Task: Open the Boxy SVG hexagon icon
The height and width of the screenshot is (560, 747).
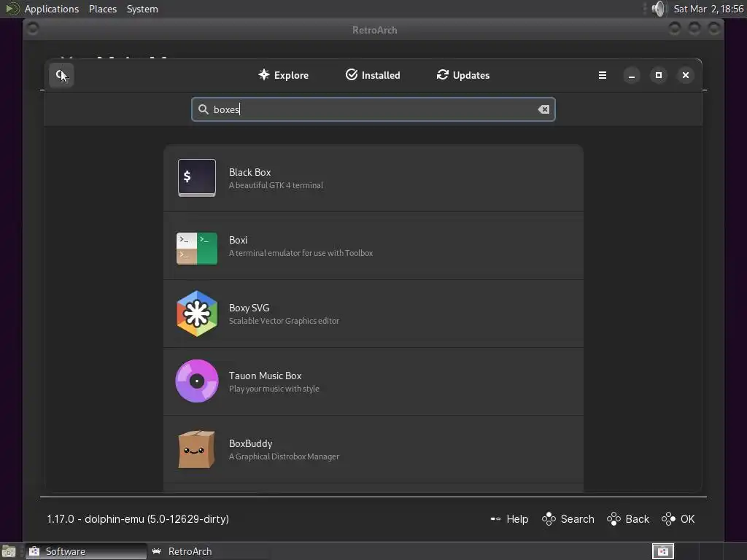Action: 197,314
